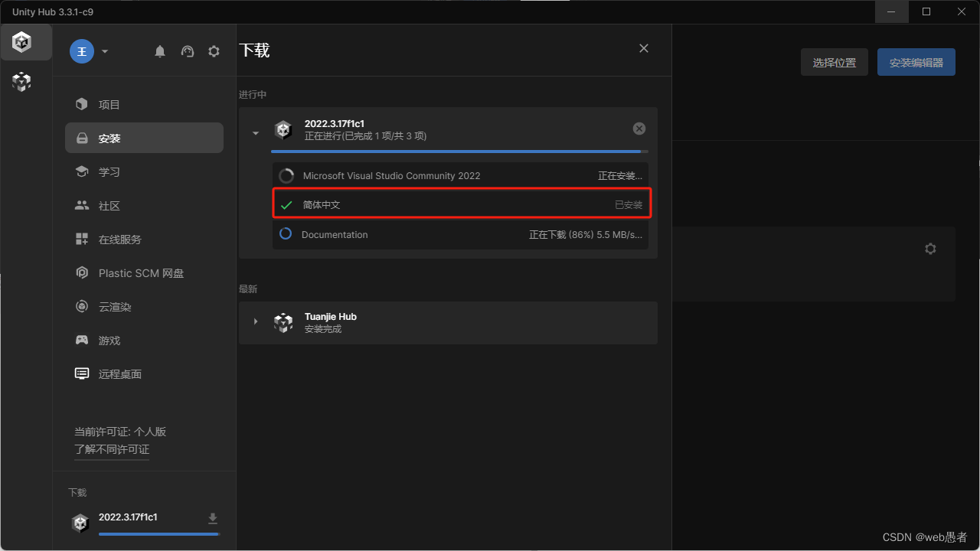Screen dimensions: 980x551
Task: Minimize the Unity Hub window
Action: (x=892, y=11)
